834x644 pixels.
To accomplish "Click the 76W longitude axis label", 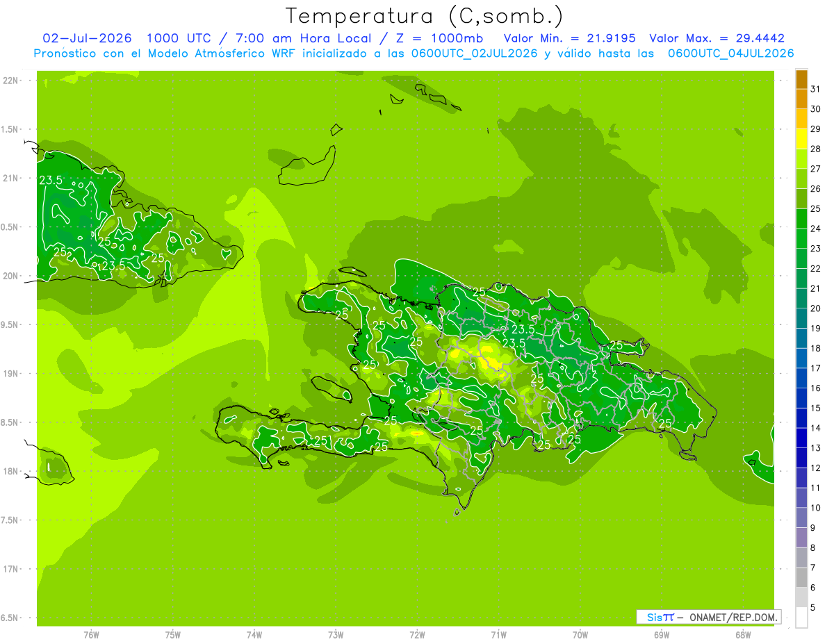I will (91, 635).
